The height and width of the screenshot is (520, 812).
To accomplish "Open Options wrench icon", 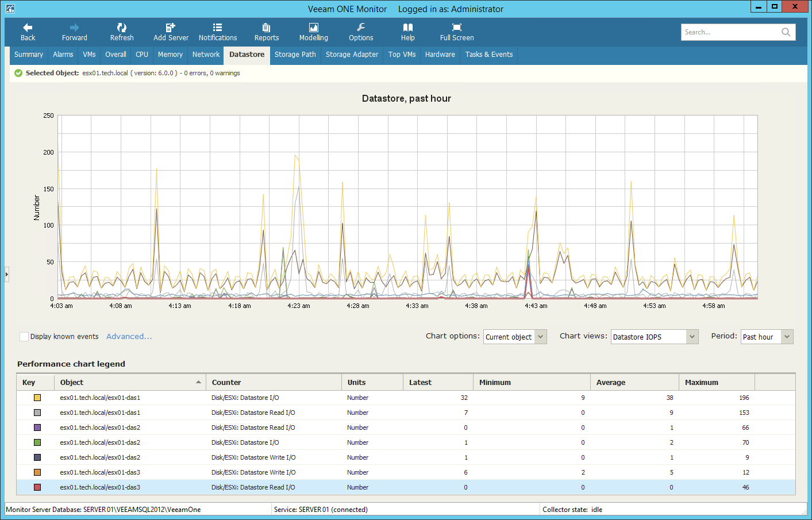I will (361, 27).
